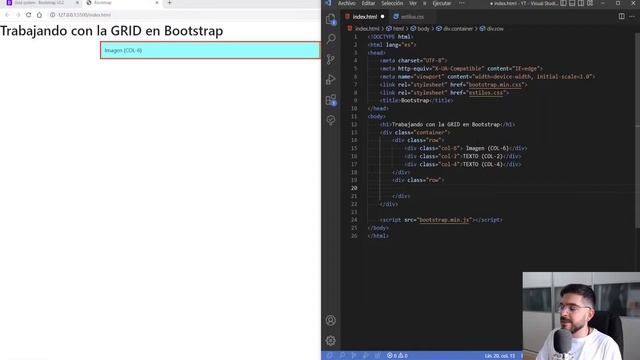Close the Grid system Bootstrap browser tab
The height and width of the screenshot is (360, 640).
[77, 3]
